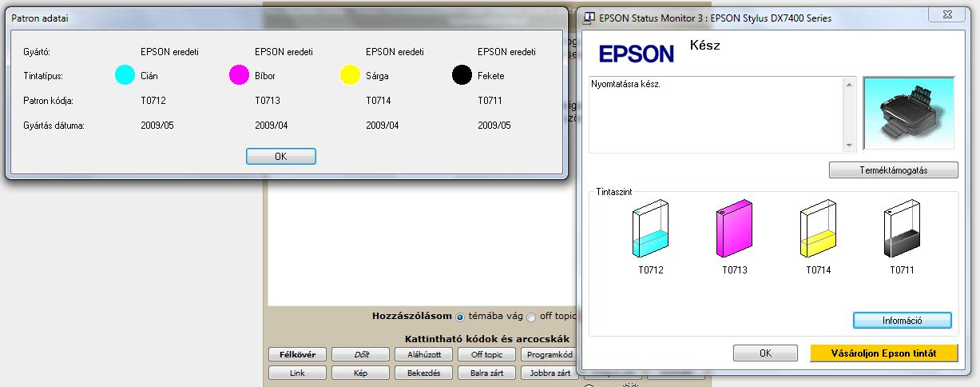Screen dimensions: 980x387
Task: Click the T0714 label under yellow cartridge
Action: [x=819, y=270]
